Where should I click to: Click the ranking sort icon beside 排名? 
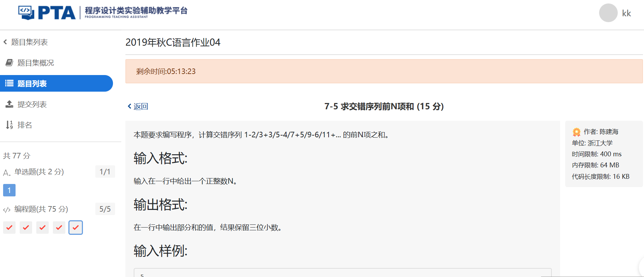9,125
